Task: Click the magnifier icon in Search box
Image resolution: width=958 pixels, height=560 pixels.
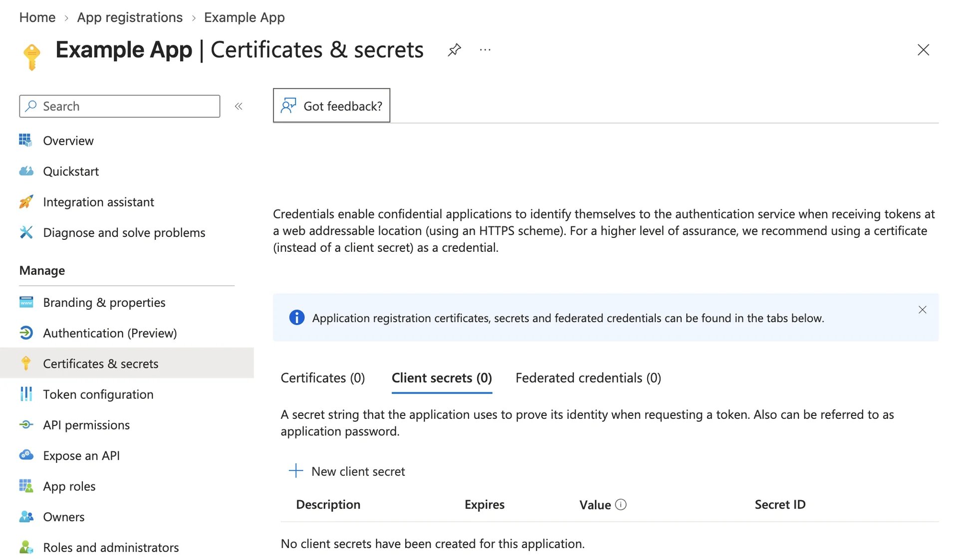Action: point(31,106)
